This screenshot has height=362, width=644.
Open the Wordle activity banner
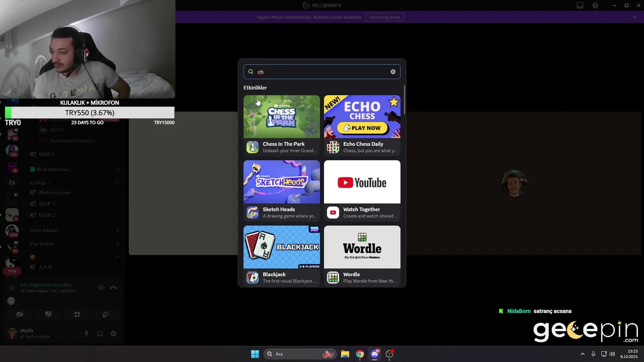point(362,247)
